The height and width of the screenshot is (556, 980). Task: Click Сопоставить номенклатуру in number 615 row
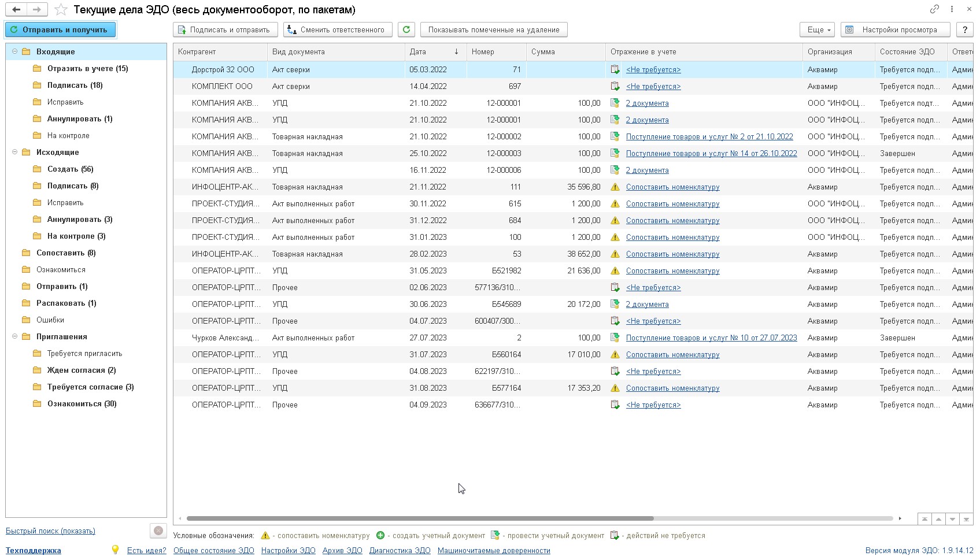pos(673,203)
